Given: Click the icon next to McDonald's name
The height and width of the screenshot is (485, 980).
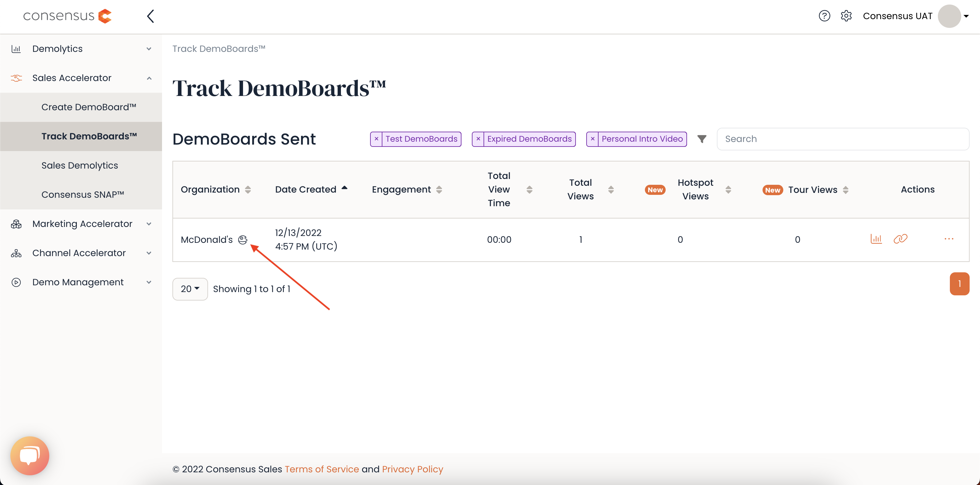Looking at the screenshot, I should coord(243,240).
